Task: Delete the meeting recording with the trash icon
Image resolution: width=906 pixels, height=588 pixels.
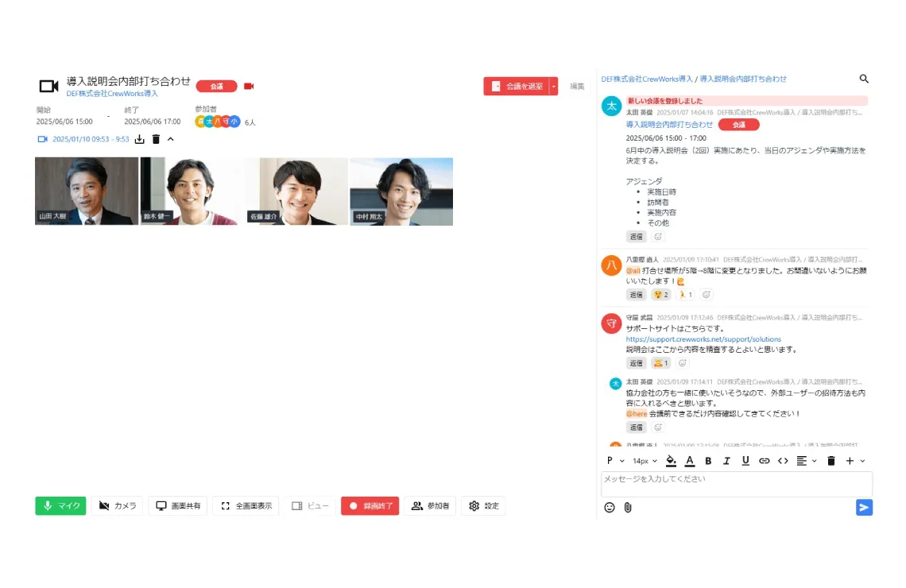Action: (x=156, y=139)
